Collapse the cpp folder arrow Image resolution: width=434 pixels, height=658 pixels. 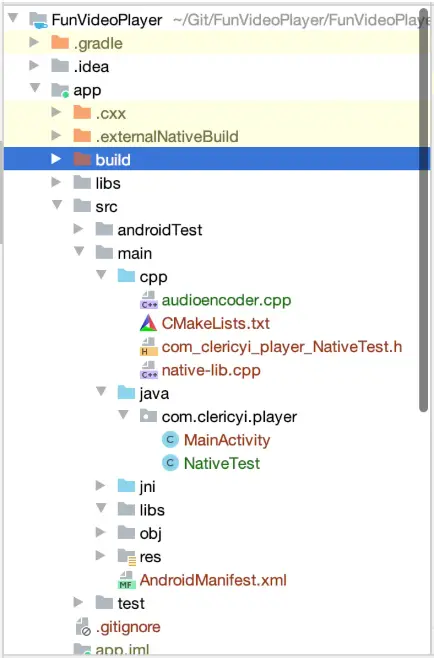point(101,275)
